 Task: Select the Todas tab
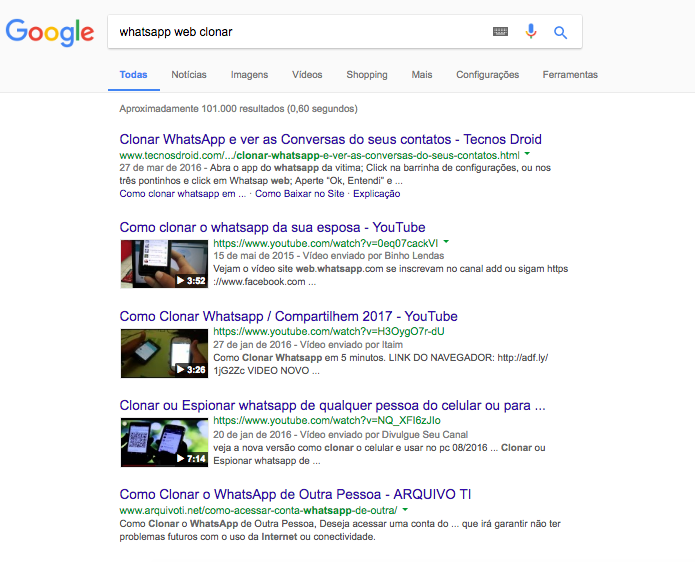pyautogui.click(x=133, y=74)
